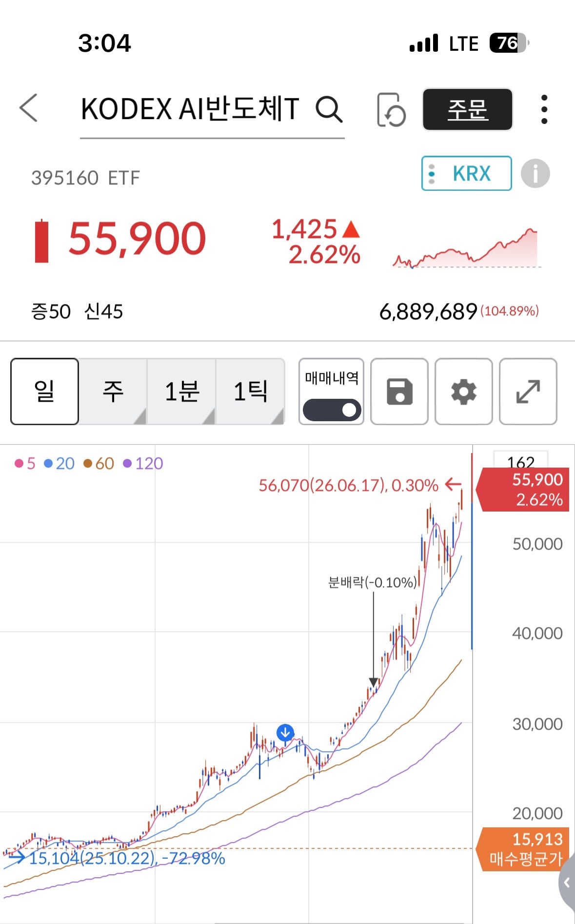Open chart settings gear icon
Image resolution: width=575 pixels, height=924 pixels.
click(x=463, y=391)
